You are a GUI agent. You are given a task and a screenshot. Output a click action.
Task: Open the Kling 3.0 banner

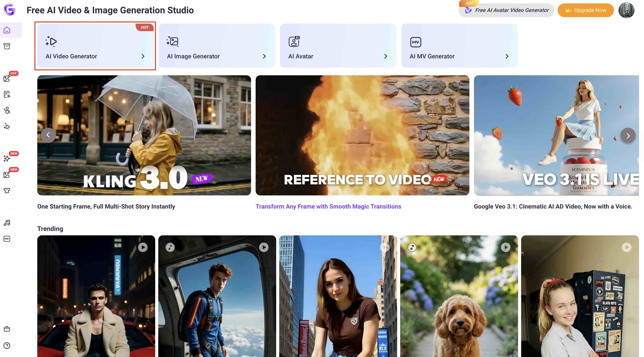coord(144,135)
